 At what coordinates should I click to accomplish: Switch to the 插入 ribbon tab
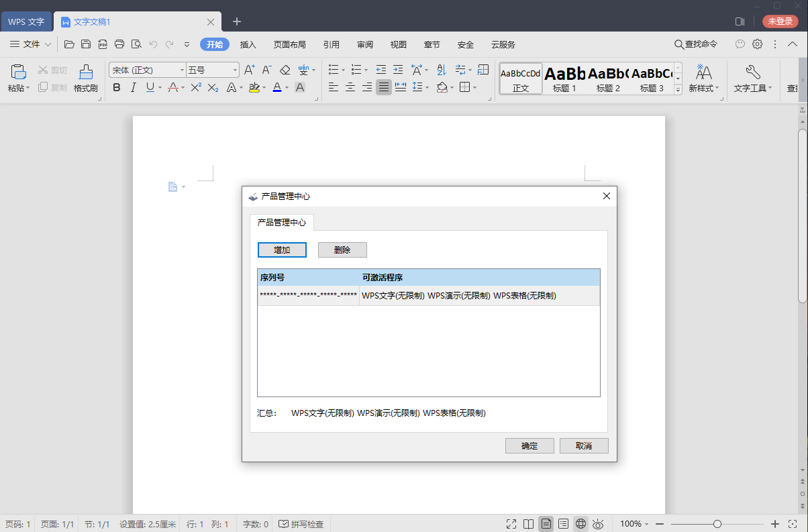coord(248,44)
